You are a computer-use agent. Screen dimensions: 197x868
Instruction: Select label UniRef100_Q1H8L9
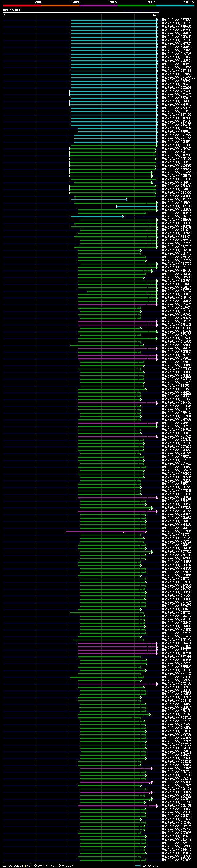coord(176,497)
